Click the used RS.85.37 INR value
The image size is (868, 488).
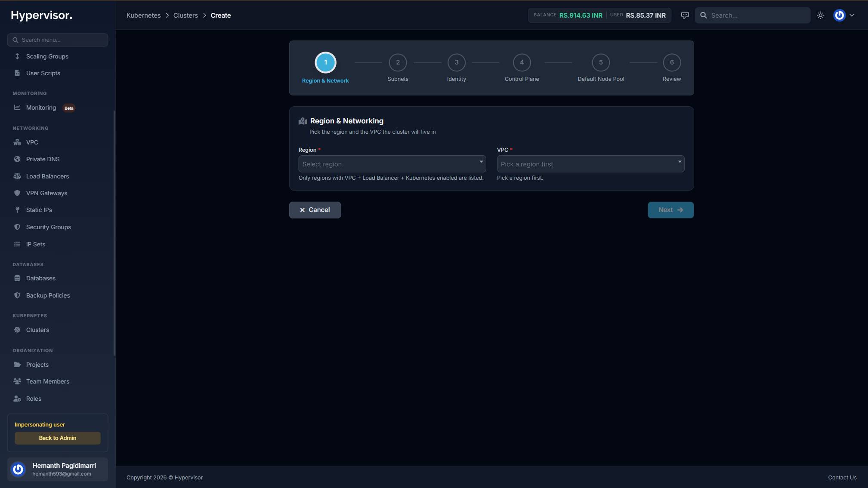tap(646, 15)
